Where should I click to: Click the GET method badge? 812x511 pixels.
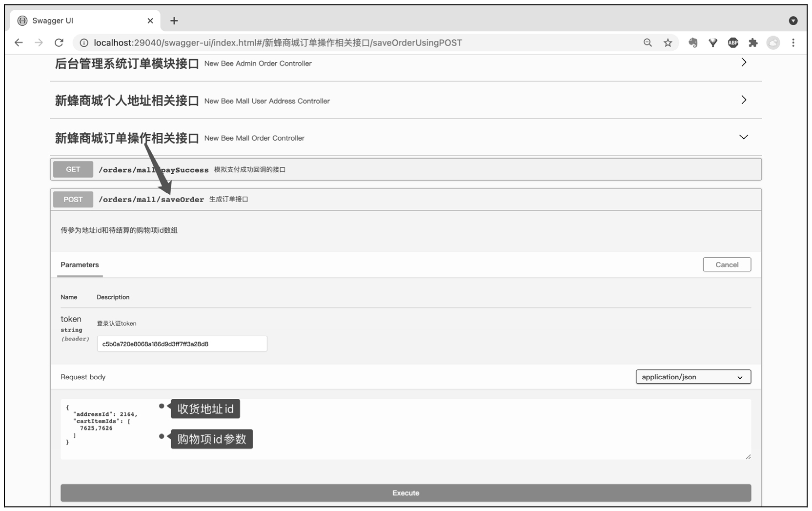[x=73, y=169]
